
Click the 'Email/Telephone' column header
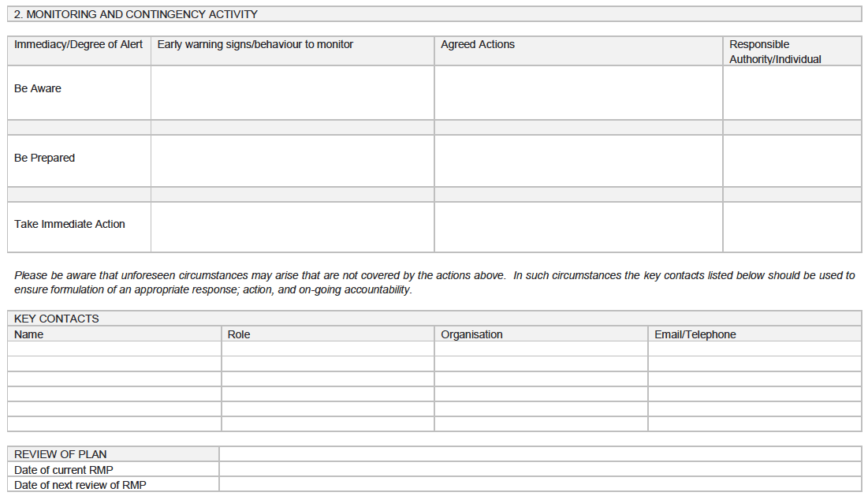point(695,334)
